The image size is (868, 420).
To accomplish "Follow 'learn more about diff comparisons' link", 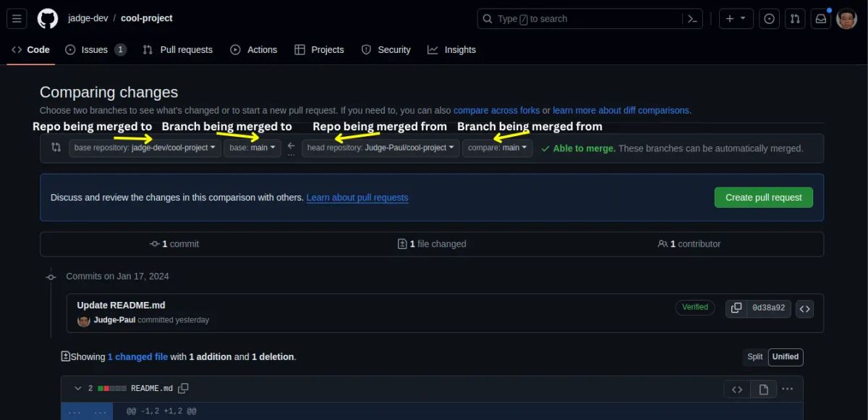I will tap(621, 111).
